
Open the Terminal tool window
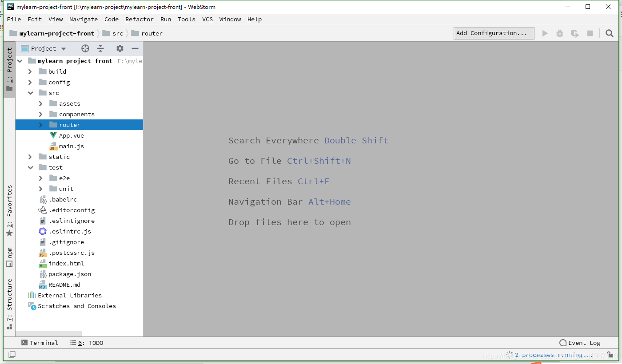click(x=40, y=342)
